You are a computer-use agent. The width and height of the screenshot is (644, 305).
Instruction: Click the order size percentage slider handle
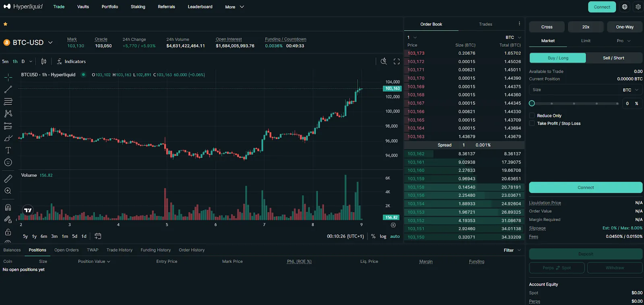(532, 103)
